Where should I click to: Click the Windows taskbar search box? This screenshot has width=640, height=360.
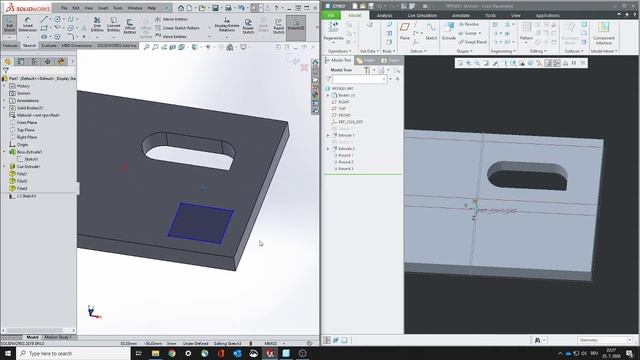[x=72, y=353]
